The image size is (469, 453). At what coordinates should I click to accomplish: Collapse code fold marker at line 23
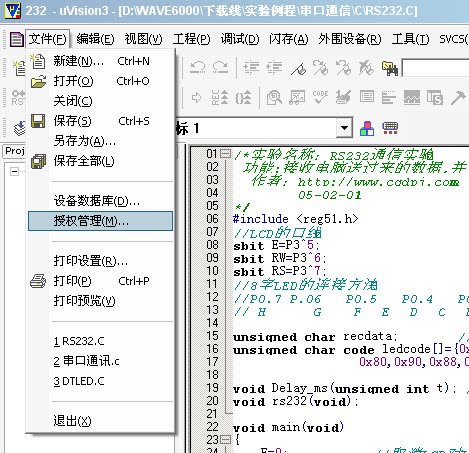[x=226, y=439]
